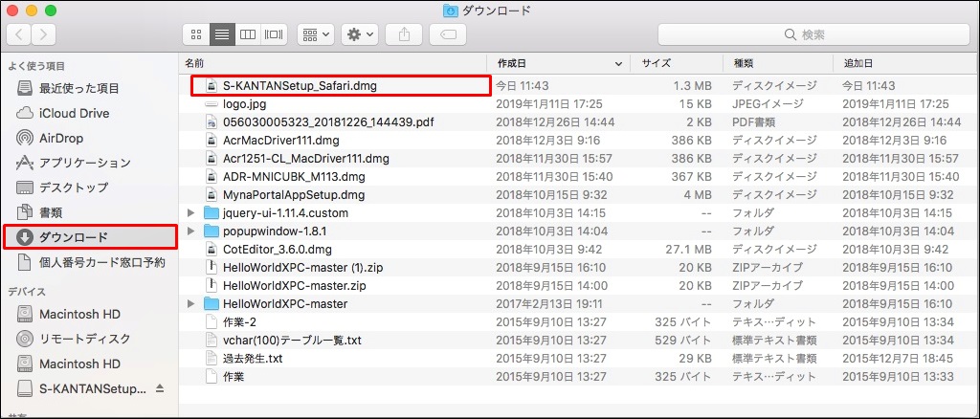Click the HelloWorldXPC-master folder icon
Image resolution: width=980 pixels, height=419 pixels.
212,304
